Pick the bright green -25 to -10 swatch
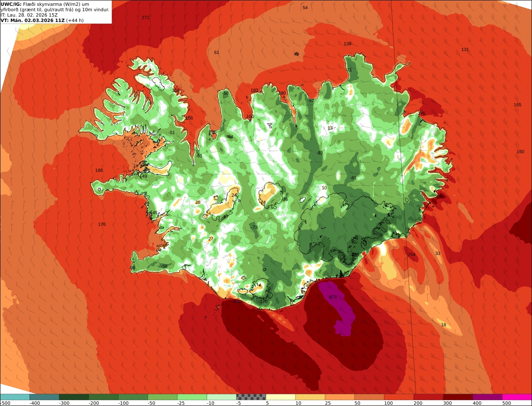Image resolution: width=532 pixels, height=406 pixels. [x=192, y=397]
